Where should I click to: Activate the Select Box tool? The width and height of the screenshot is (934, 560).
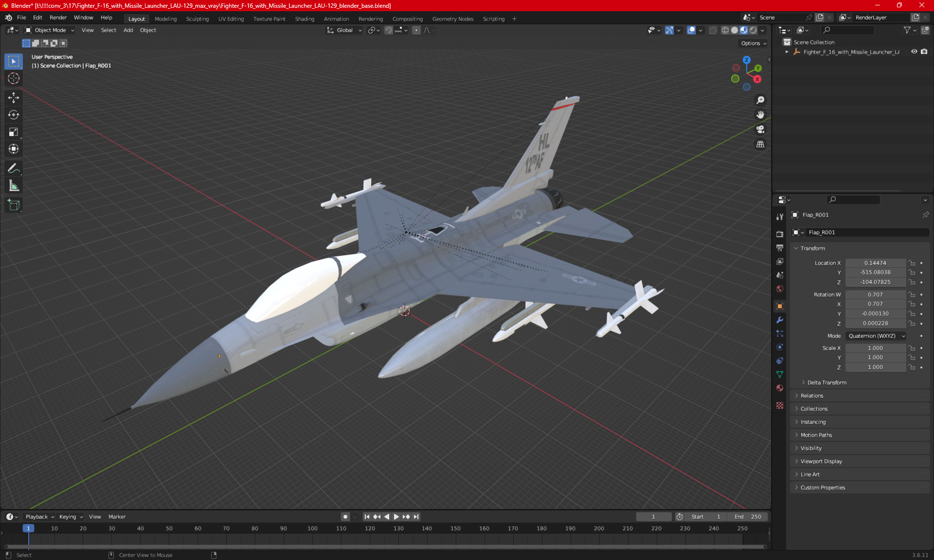coord(14,61)
